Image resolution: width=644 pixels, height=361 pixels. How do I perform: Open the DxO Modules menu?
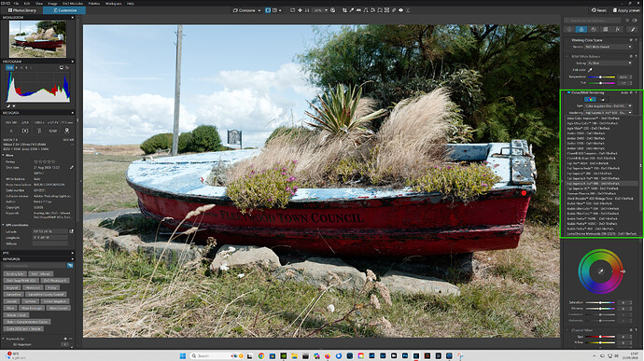pyautogui.click(x=73, y=4)
